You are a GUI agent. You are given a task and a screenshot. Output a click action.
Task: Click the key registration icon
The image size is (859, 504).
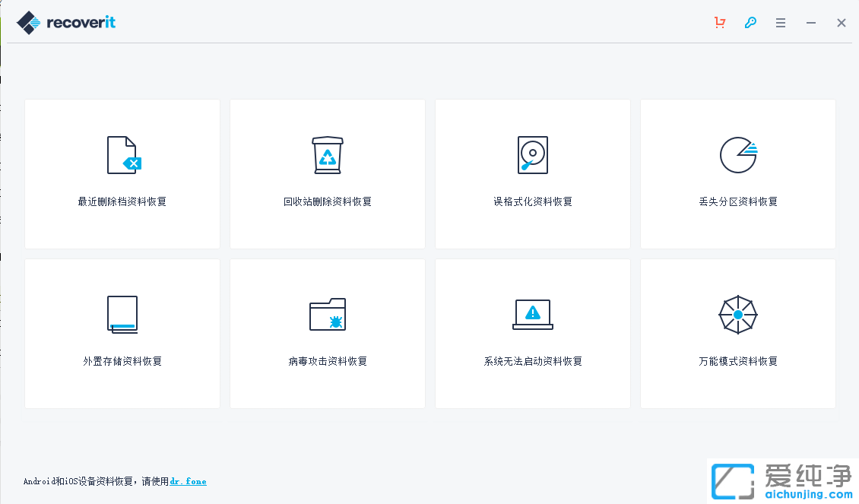click(x=750, y=23)
